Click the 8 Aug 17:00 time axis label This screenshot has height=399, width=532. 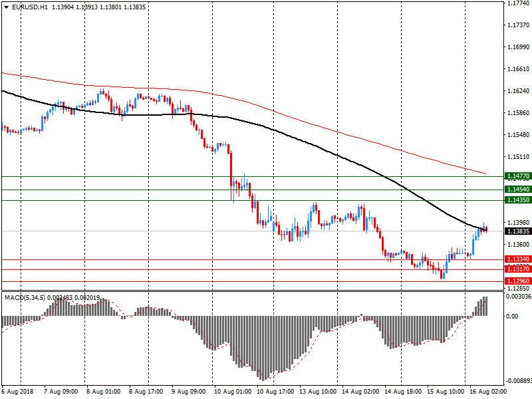pyautogui.click(x=146, y=392)
